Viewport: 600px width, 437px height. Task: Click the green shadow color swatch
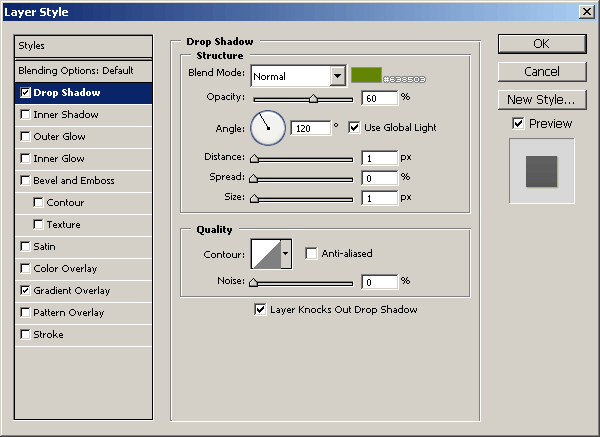pos(367,75)
